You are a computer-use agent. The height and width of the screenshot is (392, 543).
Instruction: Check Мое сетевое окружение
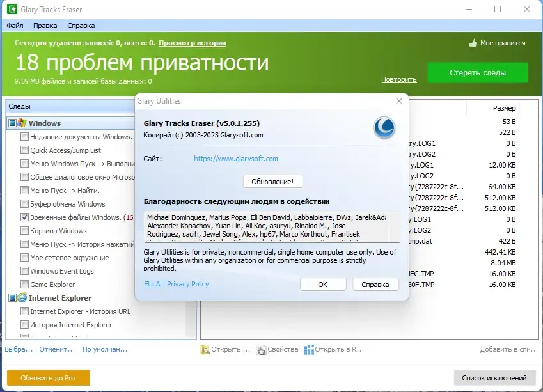[24, 257]
